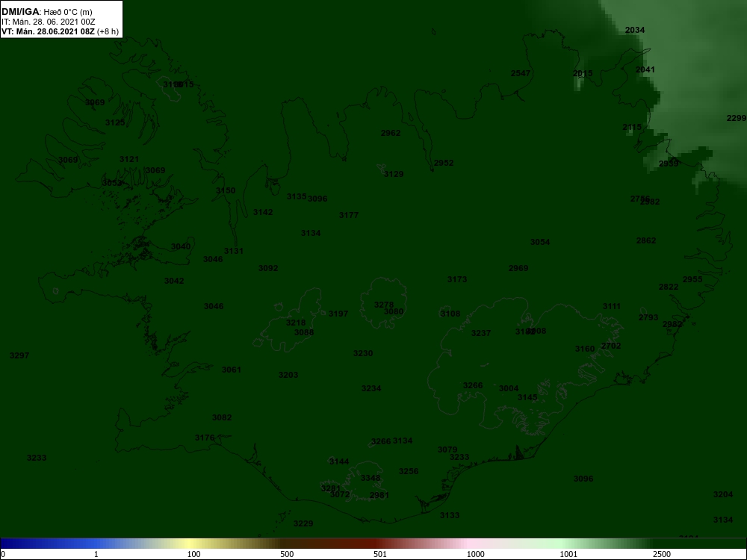This screenshot has width=747, height=560.
Task: Click the 3237 value label
Action: click(x=480, y=333)
